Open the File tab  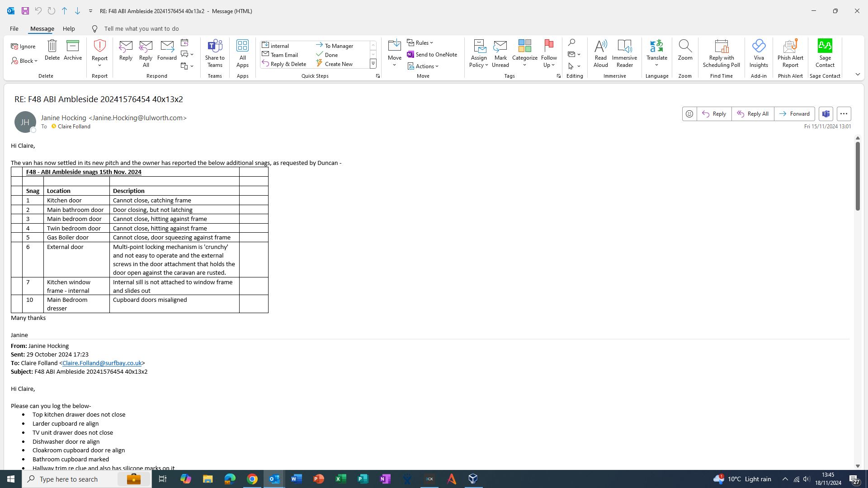(x=14, y=28)
